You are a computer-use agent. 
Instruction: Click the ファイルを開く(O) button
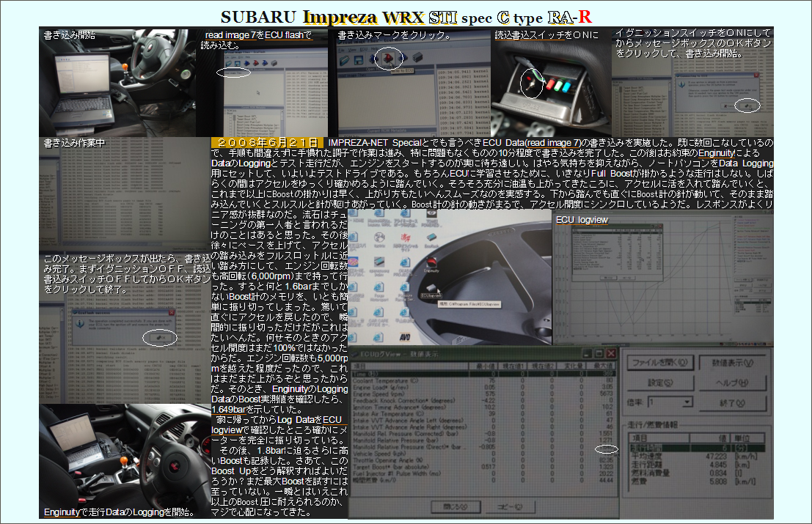click(x=660, y=362)
